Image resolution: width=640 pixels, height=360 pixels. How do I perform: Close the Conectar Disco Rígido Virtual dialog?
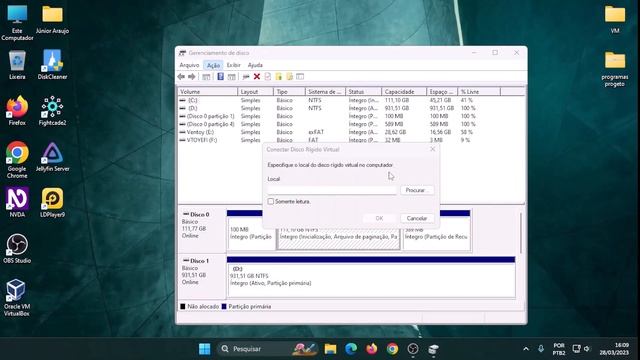432,149
